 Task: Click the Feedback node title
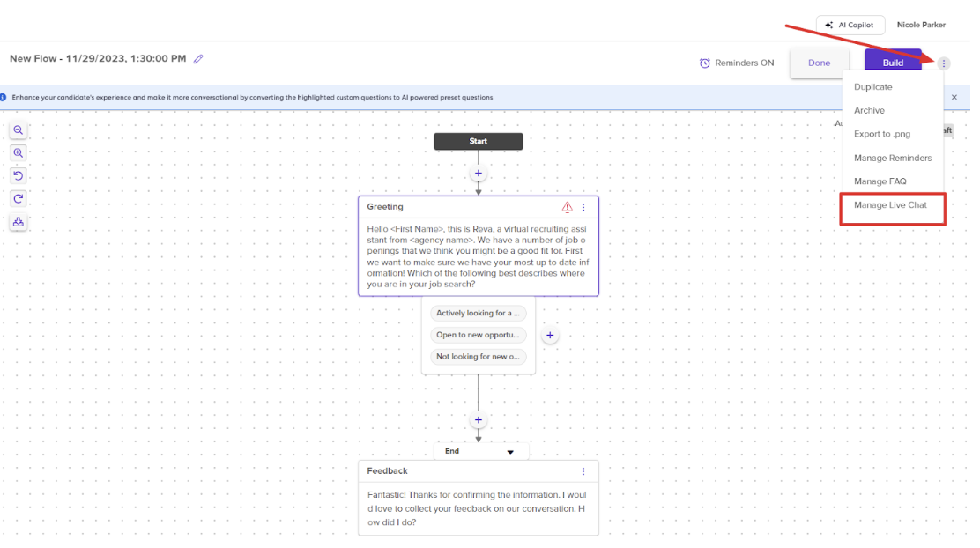click(387, 471)
